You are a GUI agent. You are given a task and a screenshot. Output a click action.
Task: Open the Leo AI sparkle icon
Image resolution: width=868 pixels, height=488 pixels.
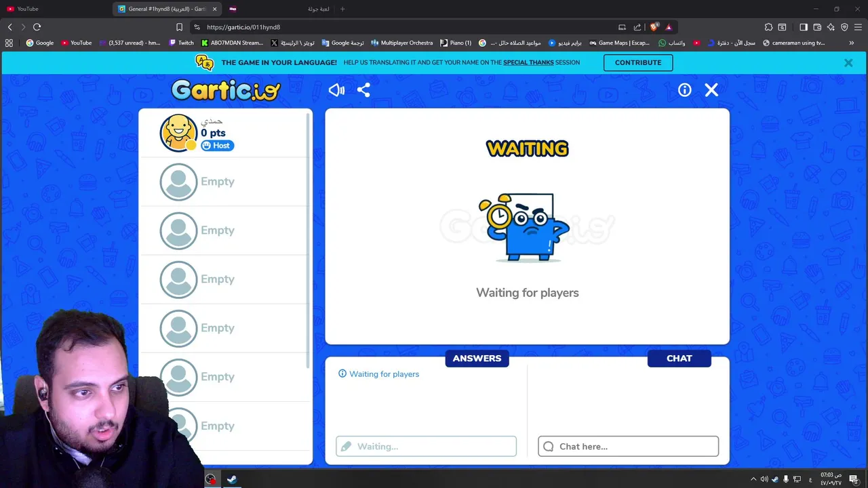(x=831, y=27)
